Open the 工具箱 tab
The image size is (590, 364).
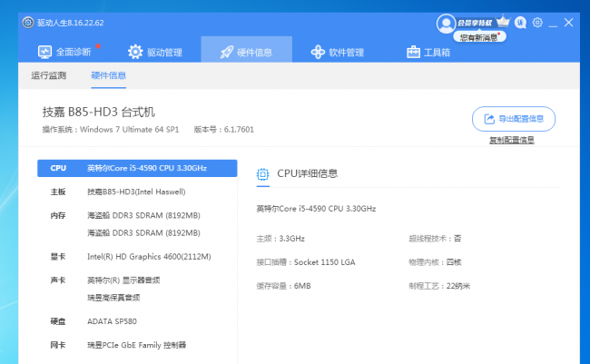pos(428,52)
